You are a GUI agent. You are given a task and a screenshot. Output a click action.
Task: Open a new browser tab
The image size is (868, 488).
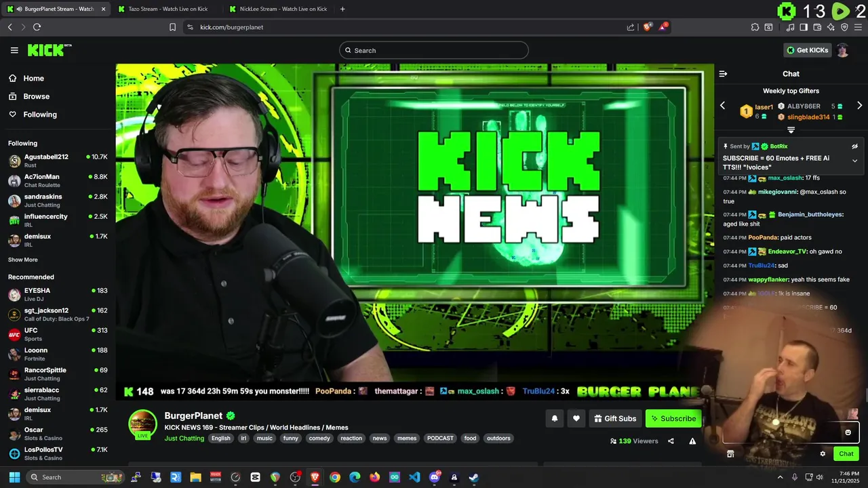(x=342, y=9)
